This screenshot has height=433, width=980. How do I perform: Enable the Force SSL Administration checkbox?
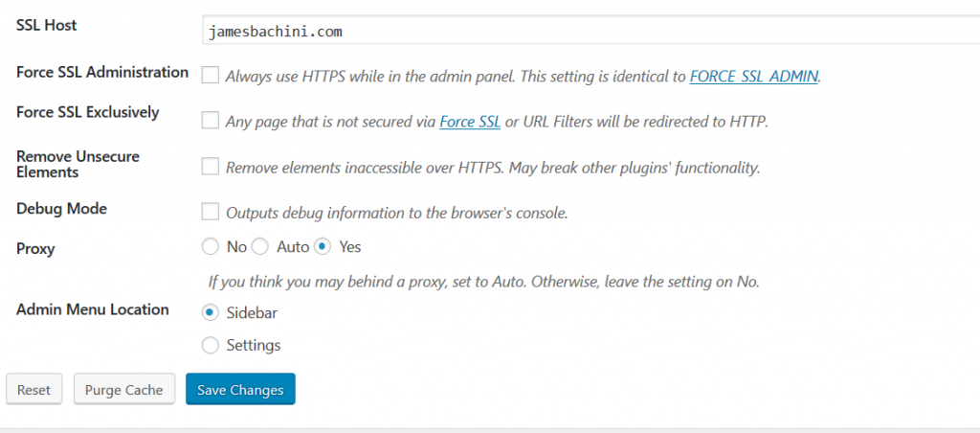[x=210, y=76]
